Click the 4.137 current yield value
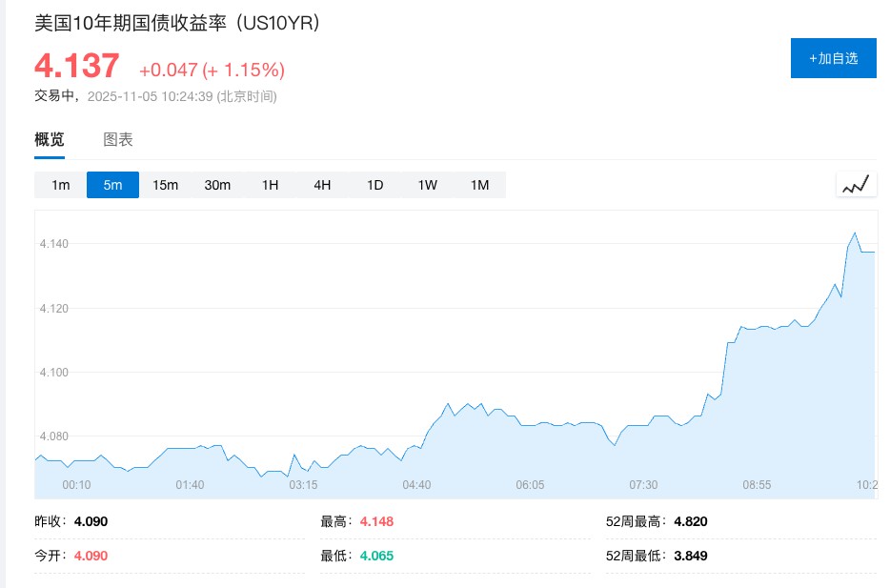This screenshot has width=890, height=588. point(77,67)
